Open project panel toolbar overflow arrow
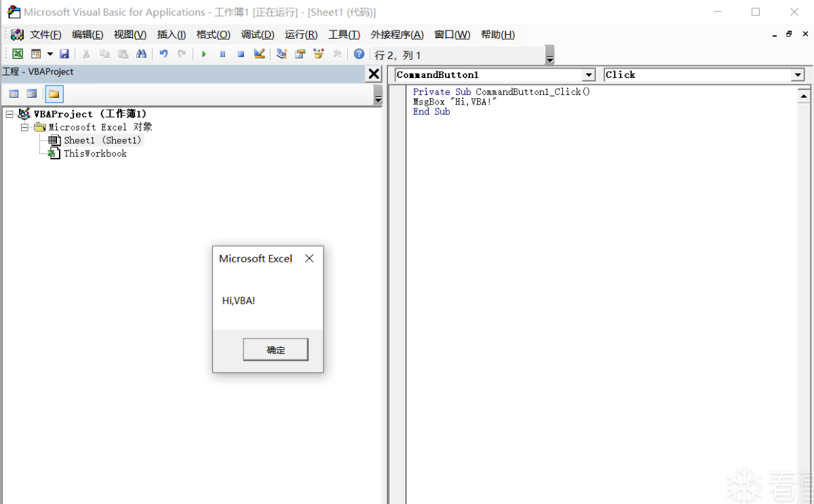This screenshot has height=504, width=814. pyautogui.click(x=378, y=95)
